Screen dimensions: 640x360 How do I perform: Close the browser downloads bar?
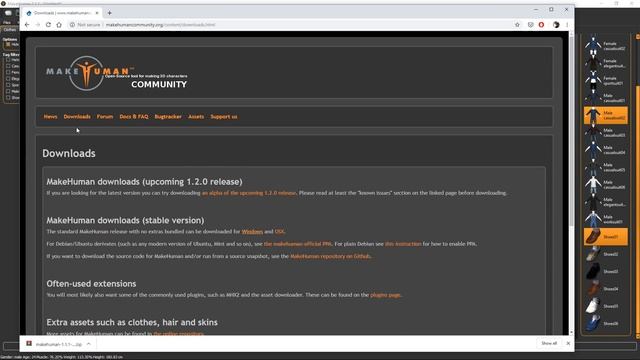[x=568, y=344]
